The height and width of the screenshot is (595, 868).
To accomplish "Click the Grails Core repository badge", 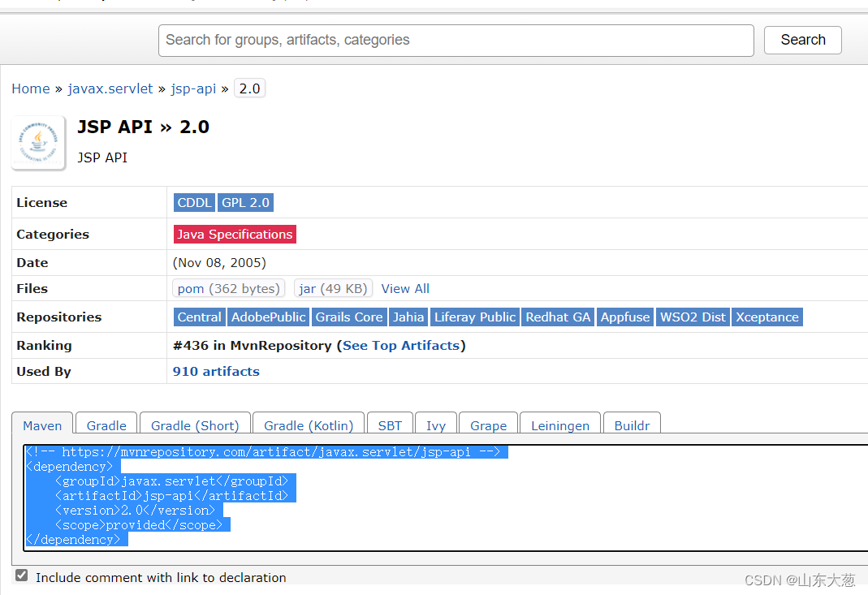I will point(349,317).
